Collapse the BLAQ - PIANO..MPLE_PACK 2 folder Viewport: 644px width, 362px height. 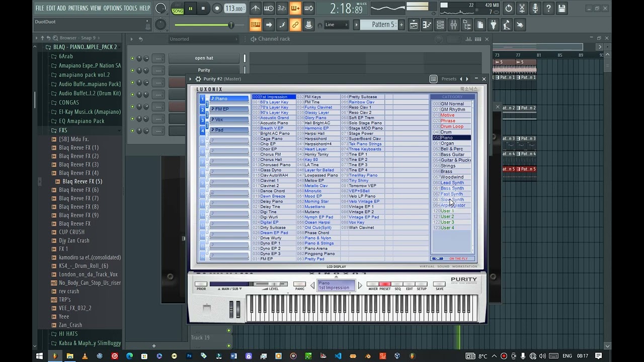point(85,47)
